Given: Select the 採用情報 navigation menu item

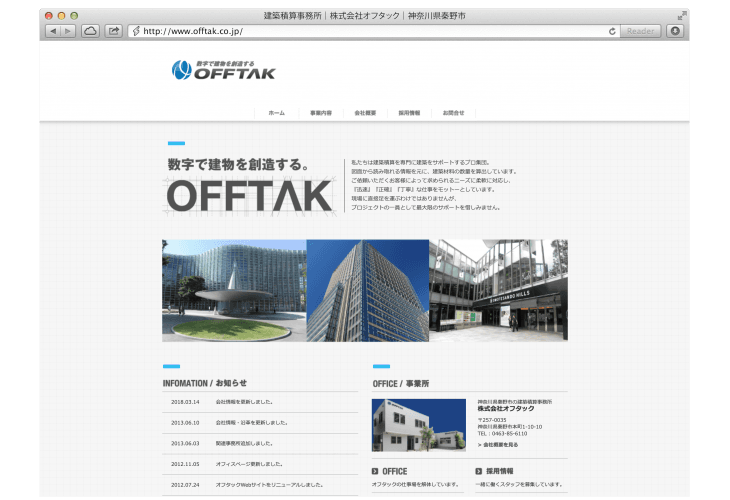Looking at the screenshot, I should 409,113.
